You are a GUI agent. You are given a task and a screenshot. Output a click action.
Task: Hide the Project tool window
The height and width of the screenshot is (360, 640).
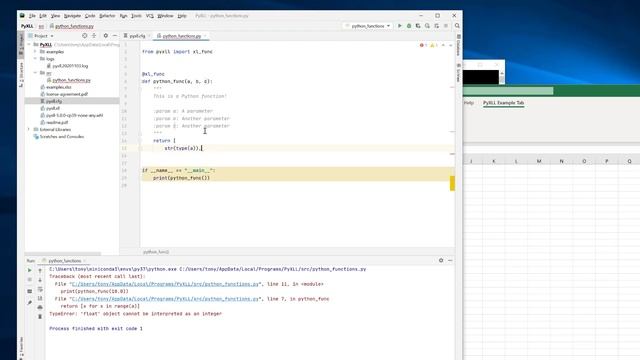[x=115, y=36]
